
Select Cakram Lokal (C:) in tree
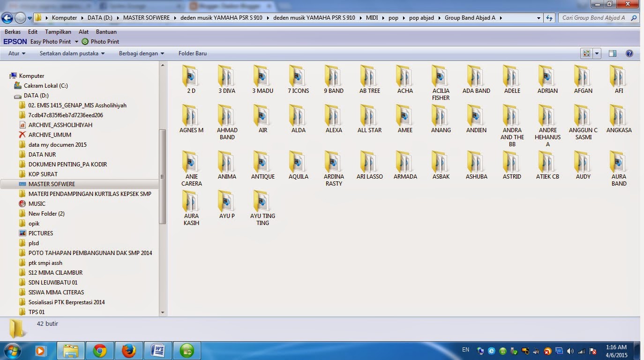pos(46,86)
